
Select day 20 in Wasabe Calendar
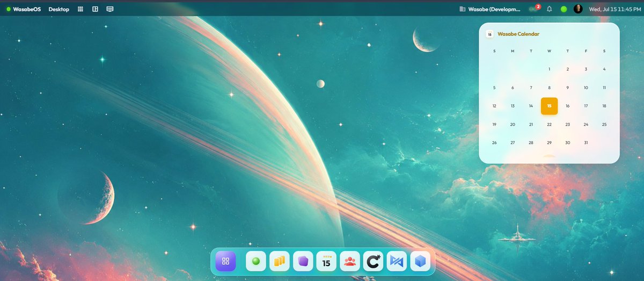[513, 124]
